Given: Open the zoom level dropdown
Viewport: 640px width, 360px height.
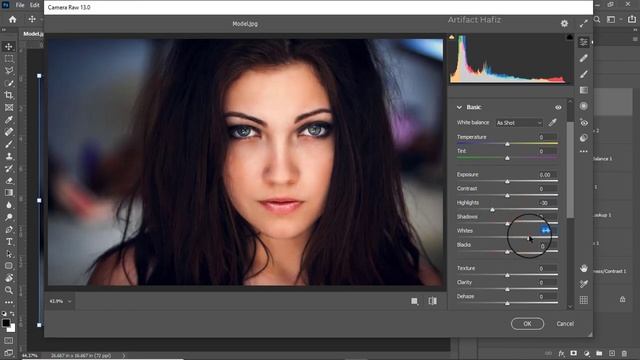Looking at the screenshot, I should pyautogui.click(x=60, y=301).
